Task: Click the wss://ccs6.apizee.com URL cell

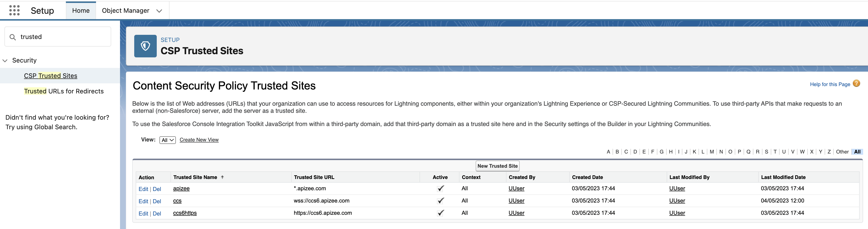Action: 321,201
